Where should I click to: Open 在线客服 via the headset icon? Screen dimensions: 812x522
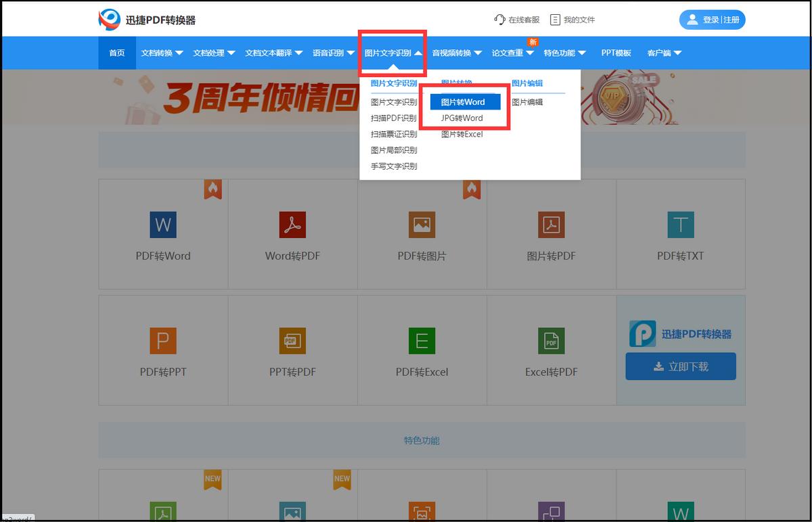click(x=499, y=20)
